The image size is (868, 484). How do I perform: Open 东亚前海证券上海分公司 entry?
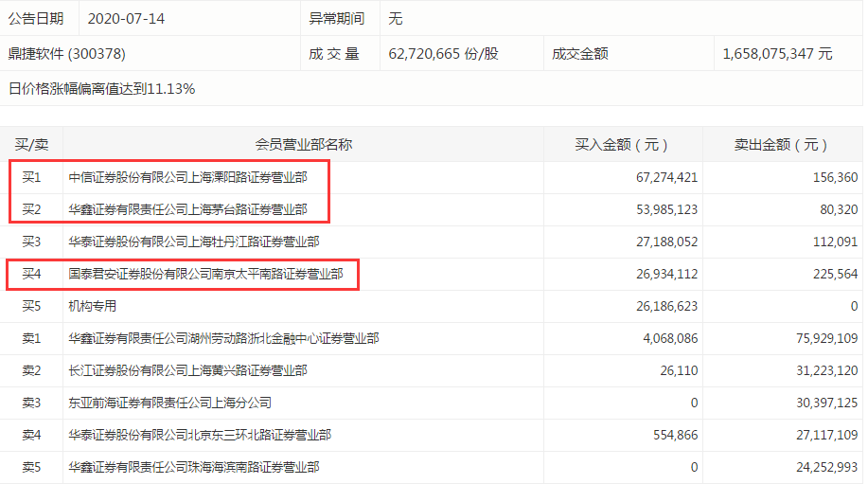pyautogui.click(x=169, y=403)
